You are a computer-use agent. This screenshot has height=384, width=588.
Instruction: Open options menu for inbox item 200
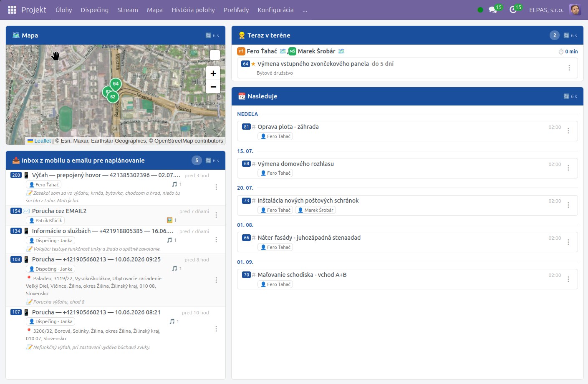tap(216, 187)
